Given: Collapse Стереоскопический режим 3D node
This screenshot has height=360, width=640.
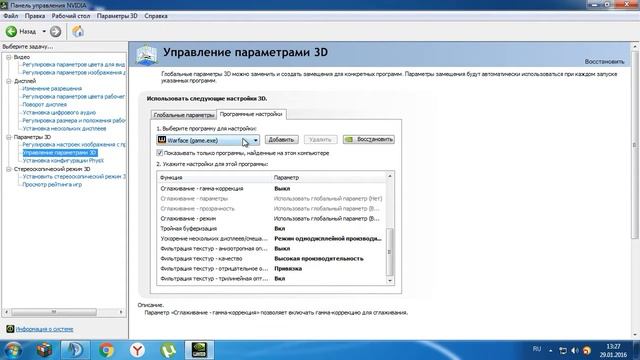Looking at the screenshot, I should [9, 169].
